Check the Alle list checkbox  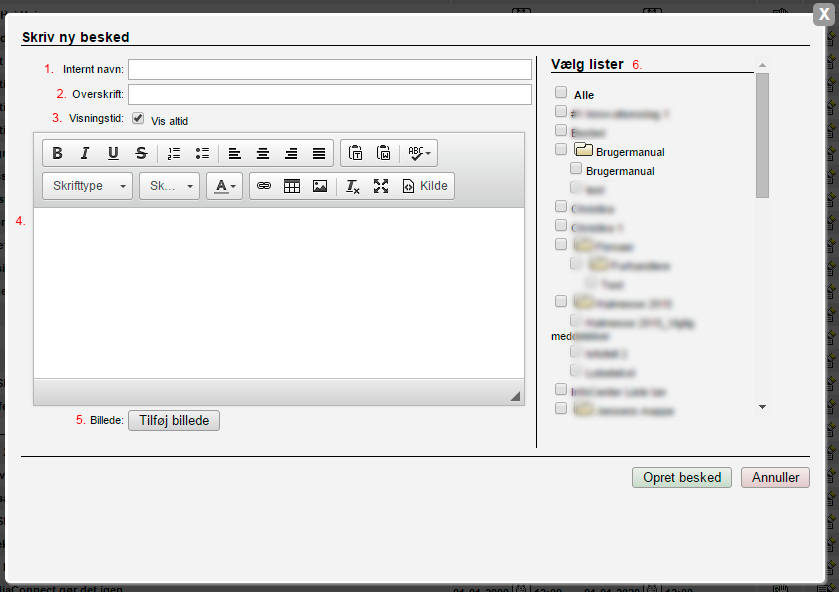561,93
